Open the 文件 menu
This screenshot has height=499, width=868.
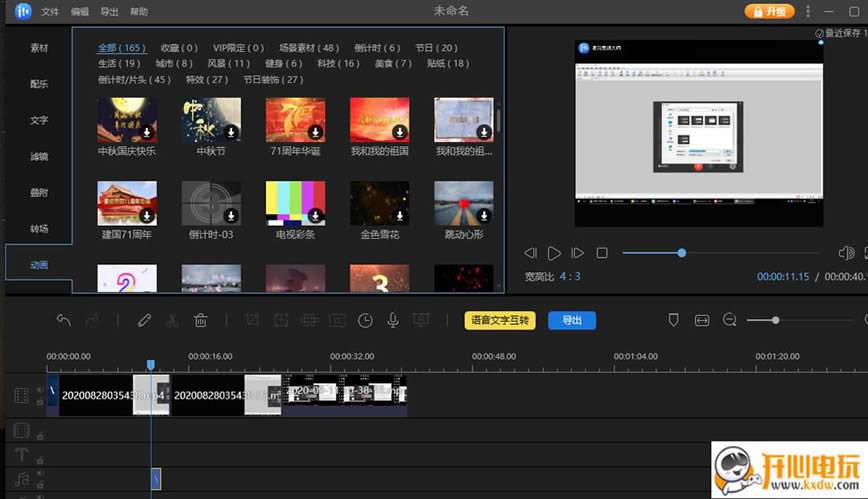[x=50, y=12]
